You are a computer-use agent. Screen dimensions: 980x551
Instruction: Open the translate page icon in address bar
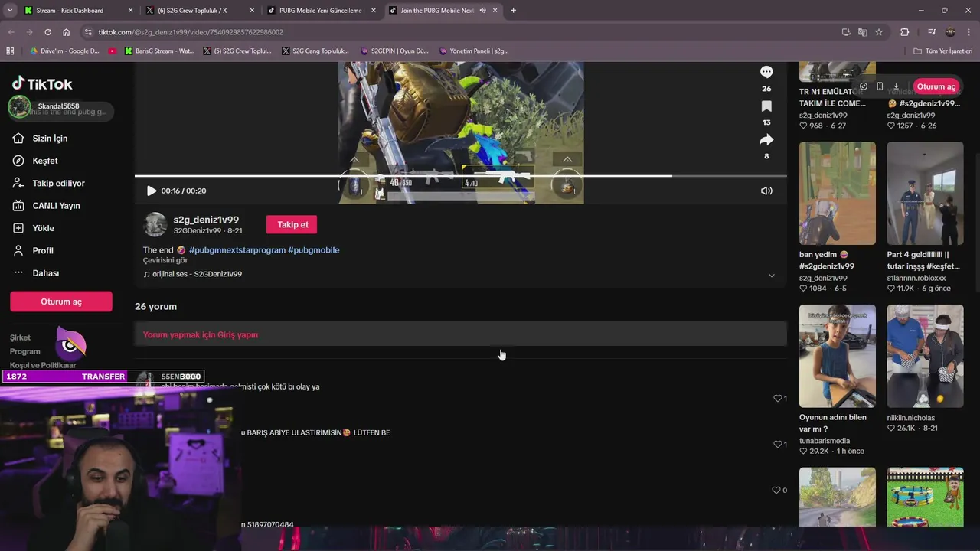pos(862,32)
